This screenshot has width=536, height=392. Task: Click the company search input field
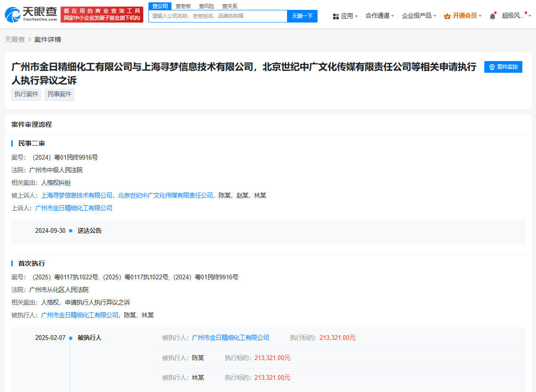point(218,16)
